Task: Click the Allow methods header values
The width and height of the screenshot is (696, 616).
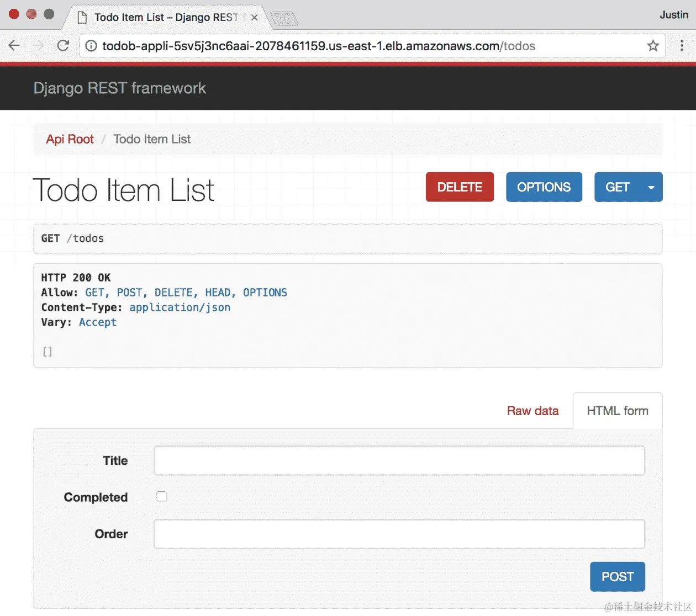Action: [x=186, y=293]
